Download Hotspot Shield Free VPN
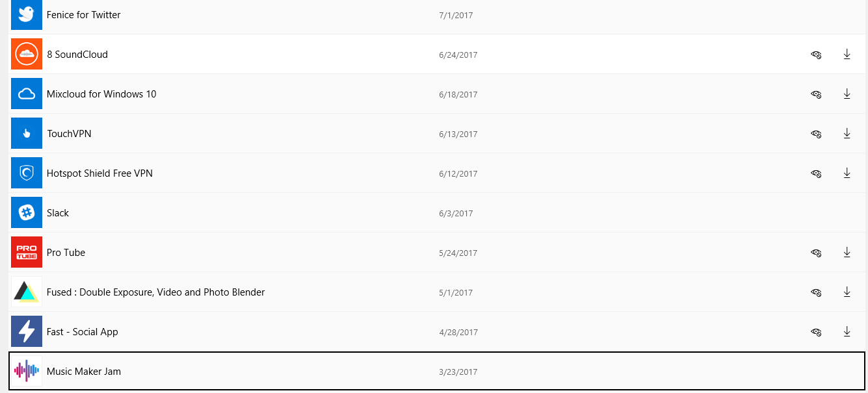 [x=847, y=173]
